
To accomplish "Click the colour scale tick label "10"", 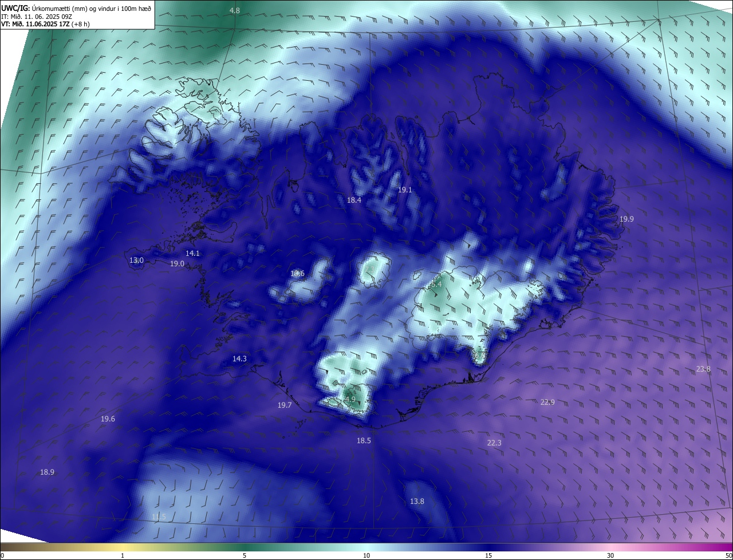I will pos(366,555).
